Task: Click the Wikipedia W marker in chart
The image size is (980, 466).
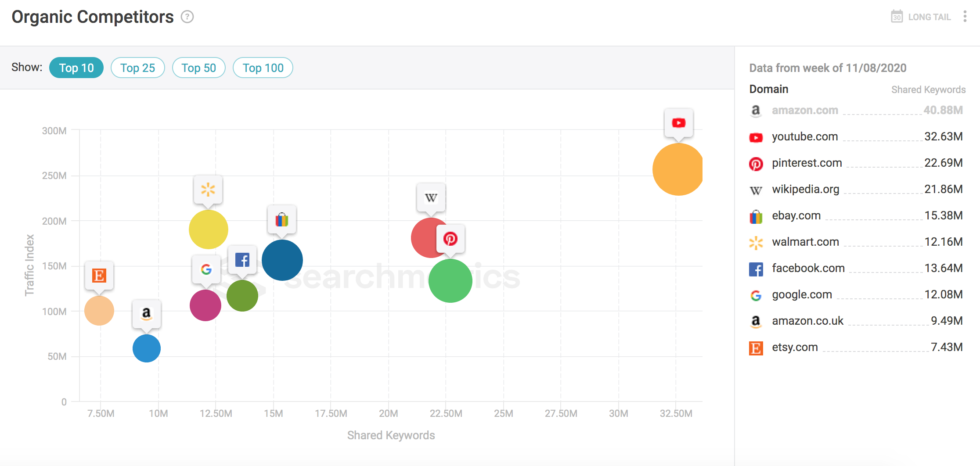Action: 431,198
